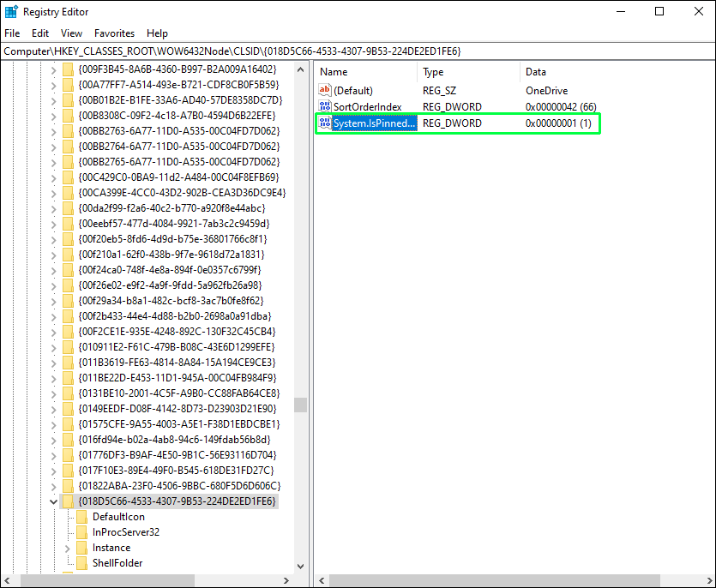Select the SortOrderIndex value name
716x588 pixels.
(368, 107)
